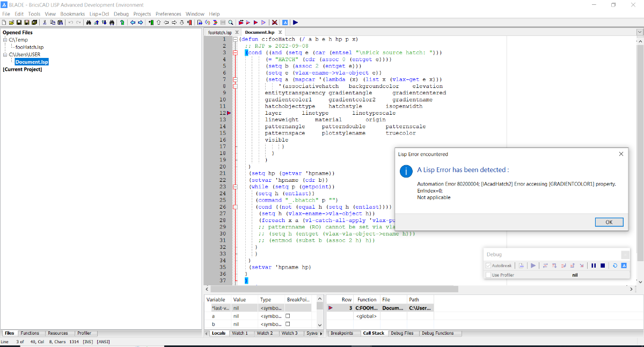Click OK in the Lisp Error dialog
Screen dimensions: 644x347
[609, 222]
